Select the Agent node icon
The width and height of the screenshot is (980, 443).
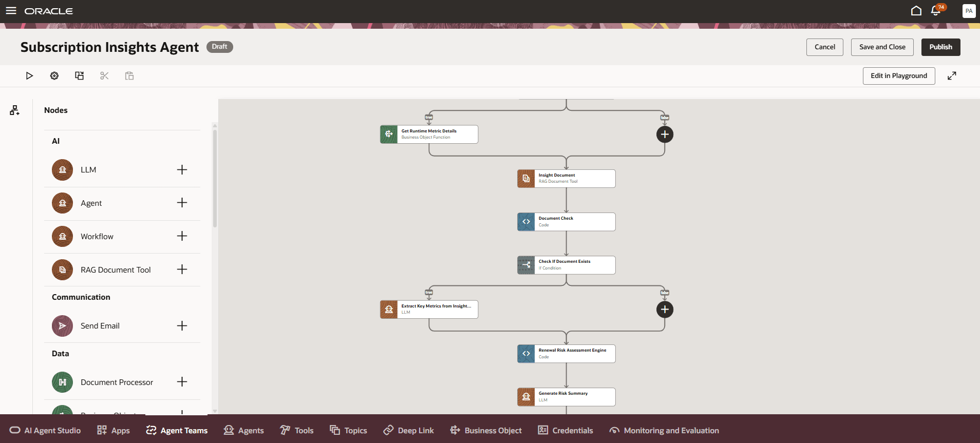pos(62,203)
